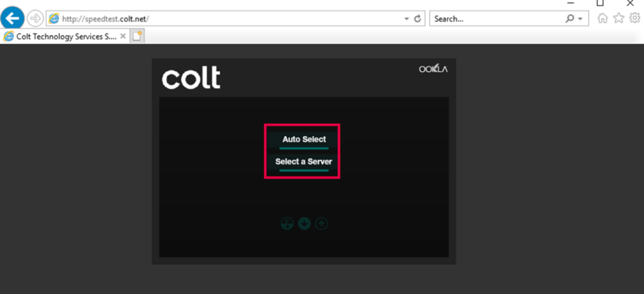Image resolution: width=644 pixels, height=294 pixels.
Task: Refresh the page with the reload icon
Action: pos(418,18)
